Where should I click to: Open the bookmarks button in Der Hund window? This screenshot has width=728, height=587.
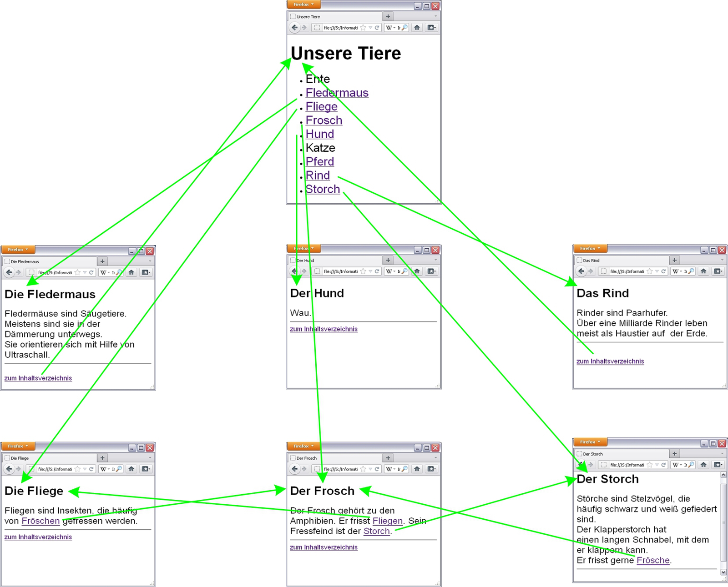pyautogui.click(x=431, y=271)
